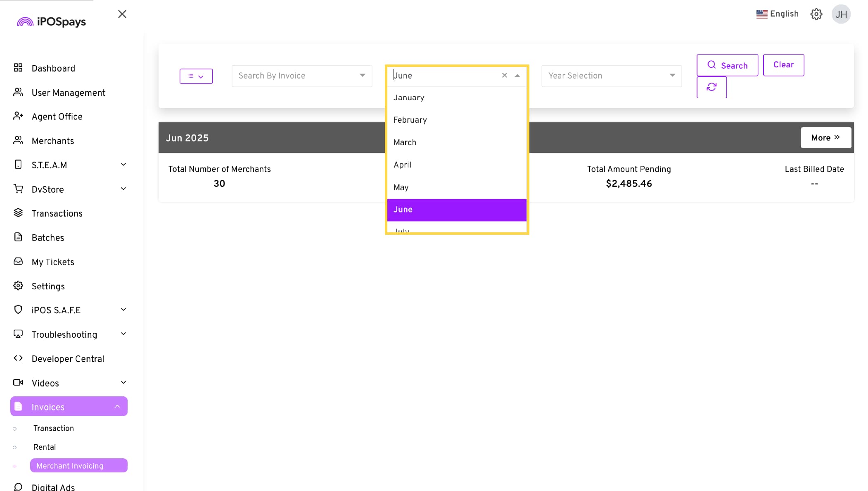868x491 pixels.
Task: Click the More button in Jun 2025 bar
Action: [825, 138]
